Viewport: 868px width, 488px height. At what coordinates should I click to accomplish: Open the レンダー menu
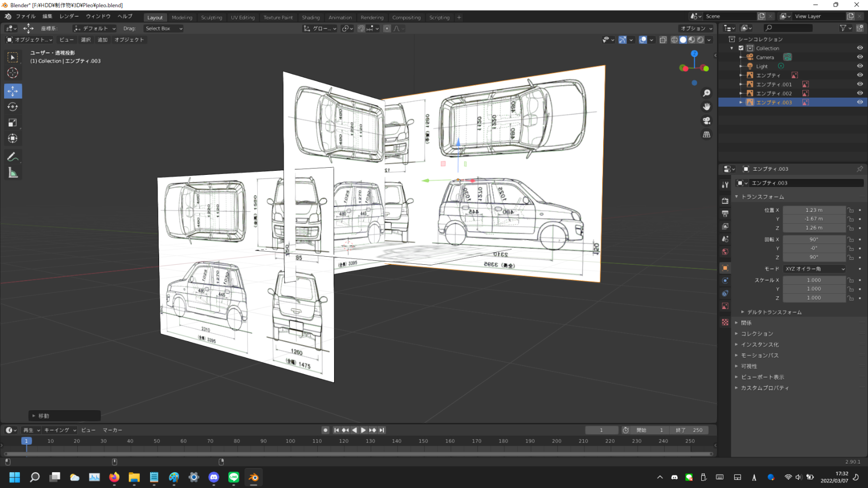tap(69, 16)
